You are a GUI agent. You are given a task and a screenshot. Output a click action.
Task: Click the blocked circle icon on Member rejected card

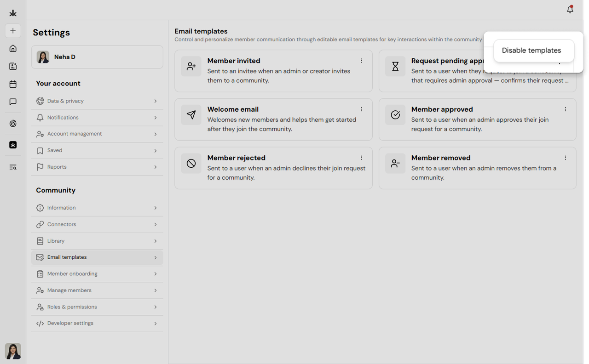(x=191, y=163)
